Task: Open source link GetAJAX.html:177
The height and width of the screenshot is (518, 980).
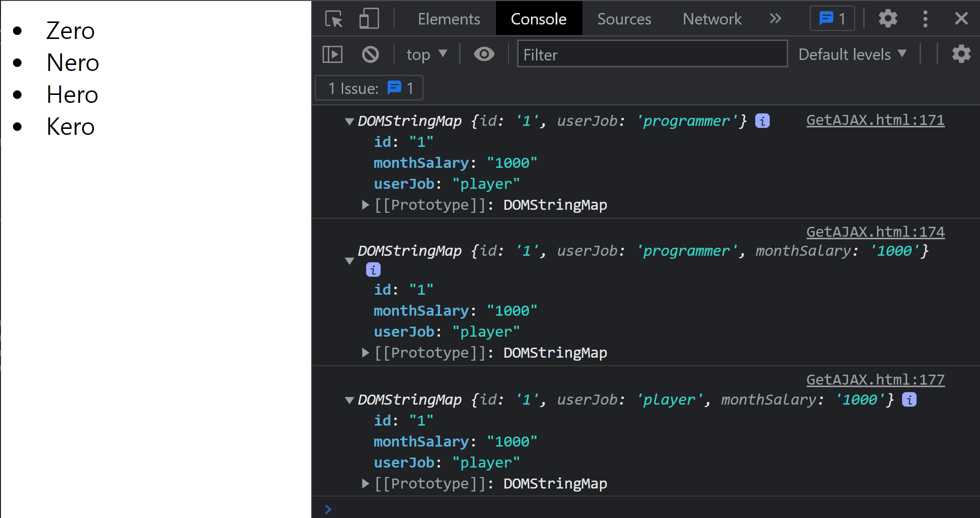Action: point(875,380)
